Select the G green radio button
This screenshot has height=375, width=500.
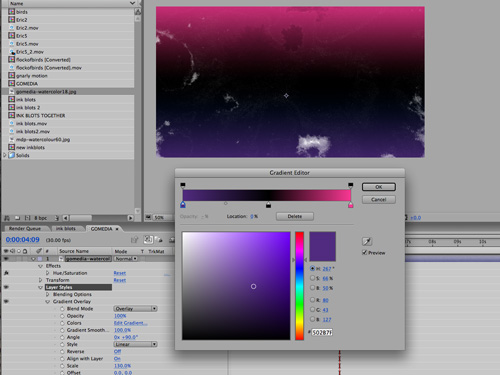point(312,309)
